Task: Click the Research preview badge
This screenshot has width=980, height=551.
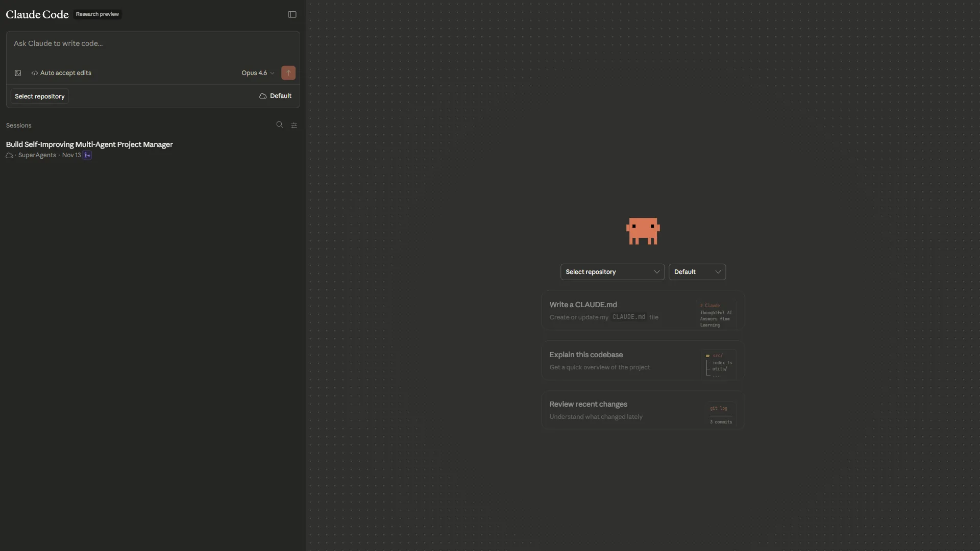Action: [97, 14]
